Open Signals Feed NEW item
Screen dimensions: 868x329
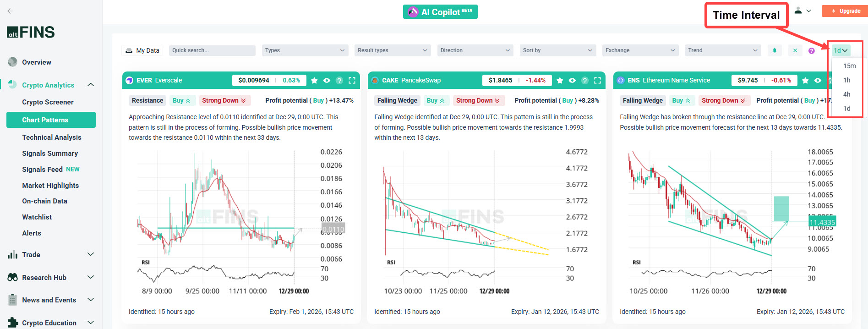(51, 170)
